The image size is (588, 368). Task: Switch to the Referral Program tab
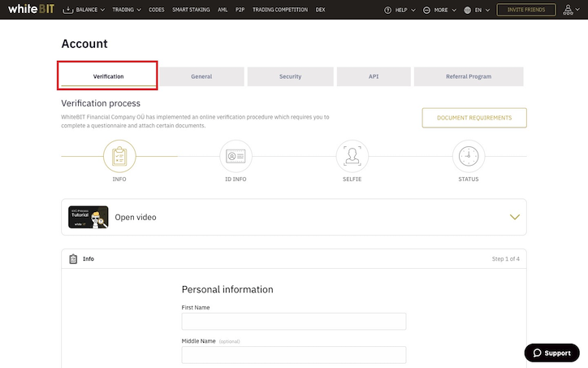(x=469, y=76)
